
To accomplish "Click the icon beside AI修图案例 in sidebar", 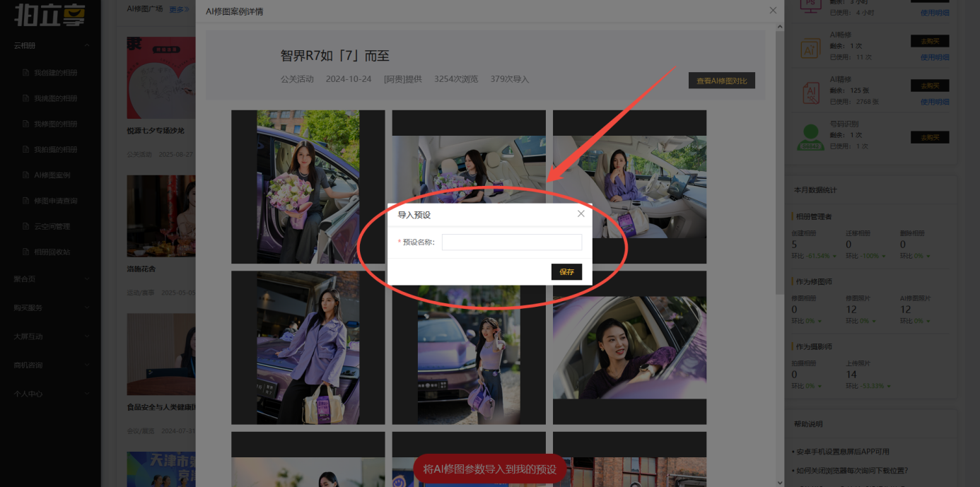I will 26,175.
